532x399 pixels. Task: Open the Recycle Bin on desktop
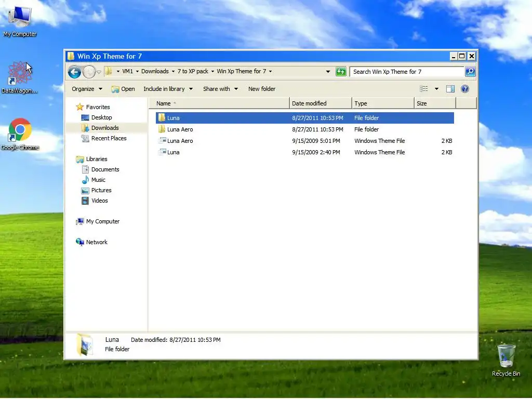506,360
